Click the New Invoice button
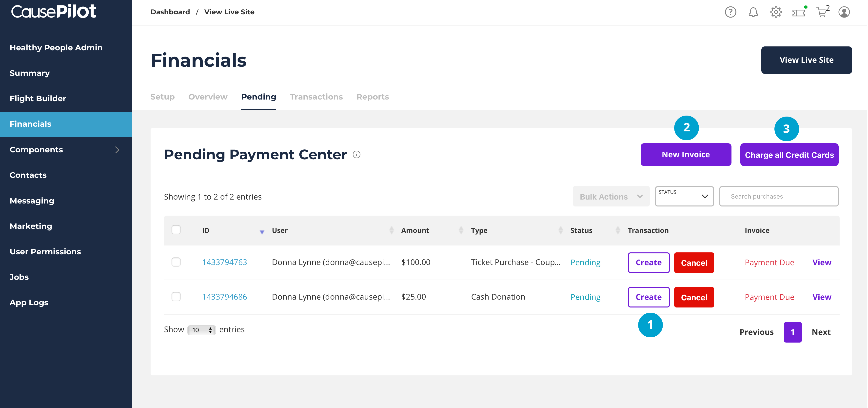Image resolution: width=868 pixels, height=408 pixels. 685,154
